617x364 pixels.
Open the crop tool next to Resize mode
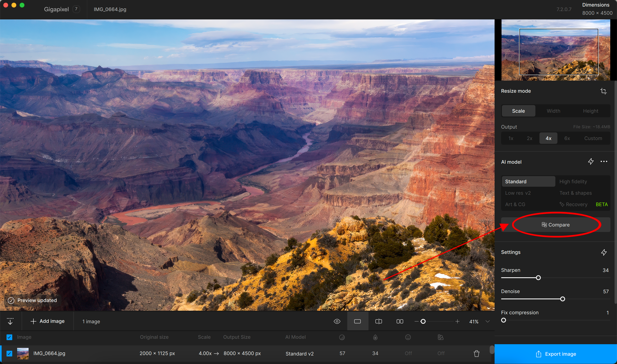603,91
